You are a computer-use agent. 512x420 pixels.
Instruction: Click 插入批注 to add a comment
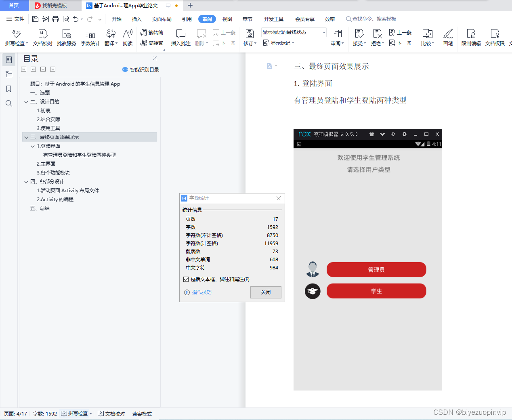[x=181, y=37]
